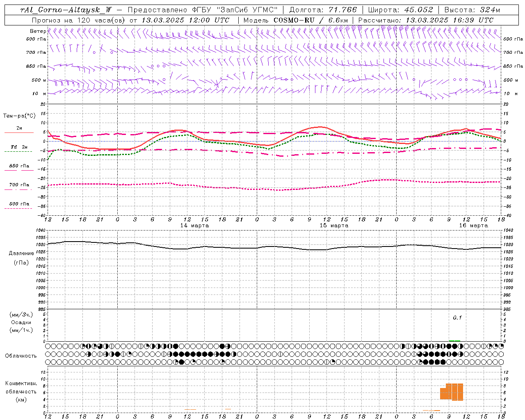This screenshot has height=420, width=525.
Task: Click the Модель COSMO-RU / 6.6км label
Action: coord(296,20)
